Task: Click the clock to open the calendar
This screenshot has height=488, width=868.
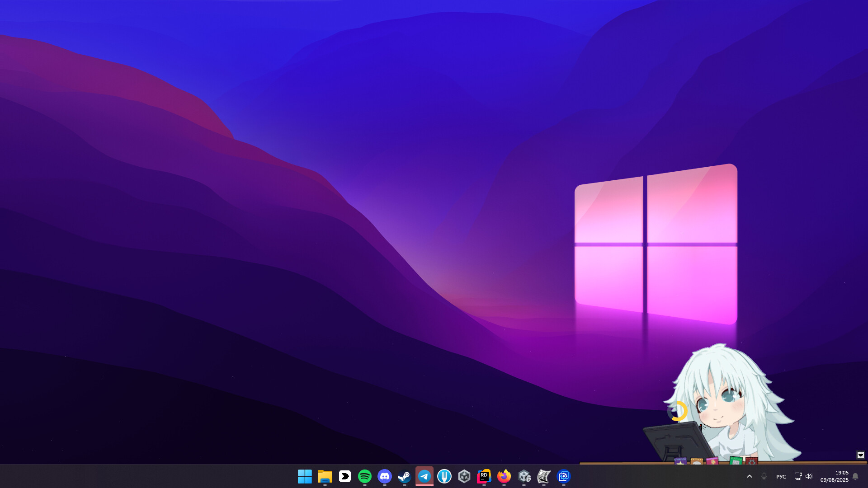Action: point(834,476)
